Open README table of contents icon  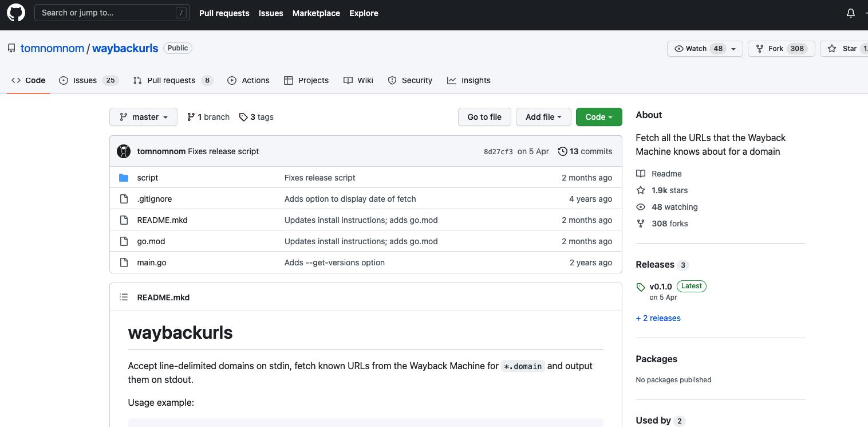(124, 297)
